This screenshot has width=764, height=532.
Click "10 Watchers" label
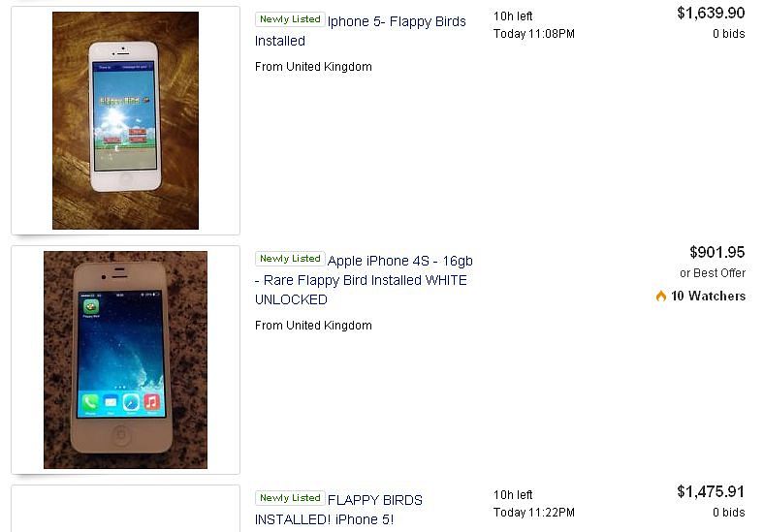[708, 296]
